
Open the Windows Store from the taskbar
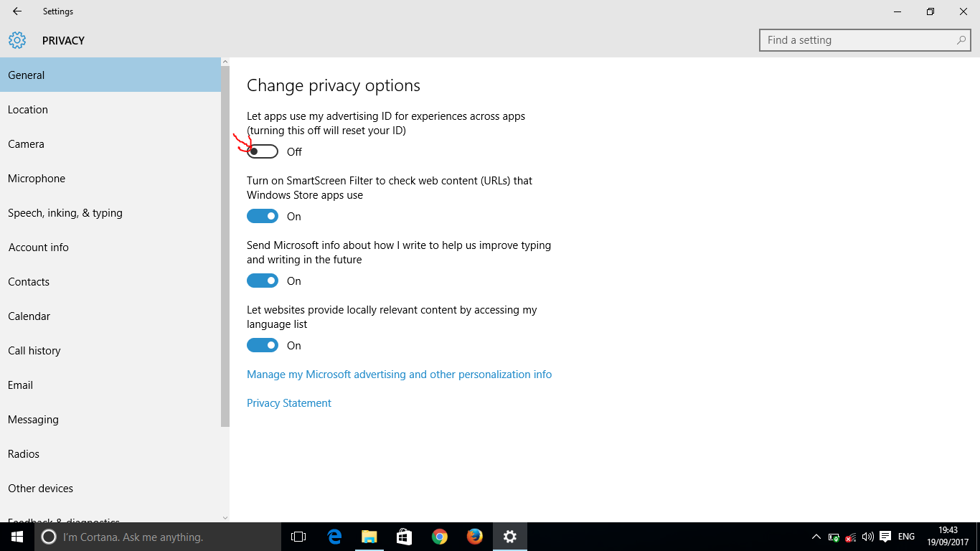[404, 537]
